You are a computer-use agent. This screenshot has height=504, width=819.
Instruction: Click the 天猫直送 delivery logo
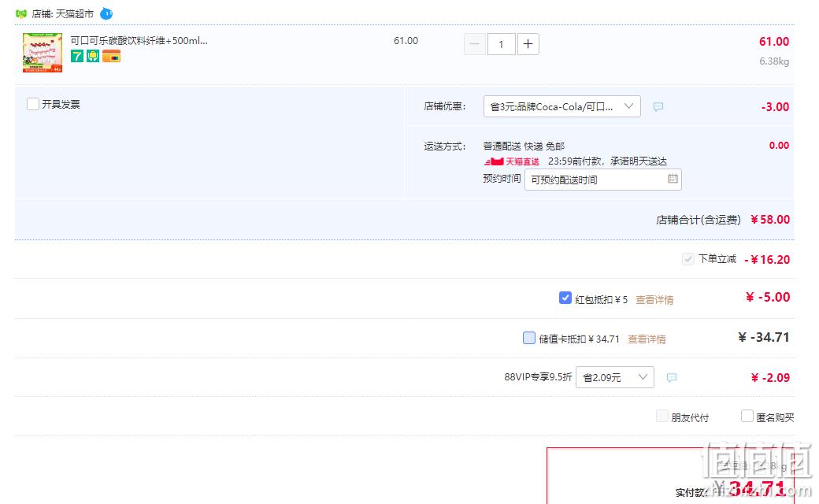click(512, 161)
